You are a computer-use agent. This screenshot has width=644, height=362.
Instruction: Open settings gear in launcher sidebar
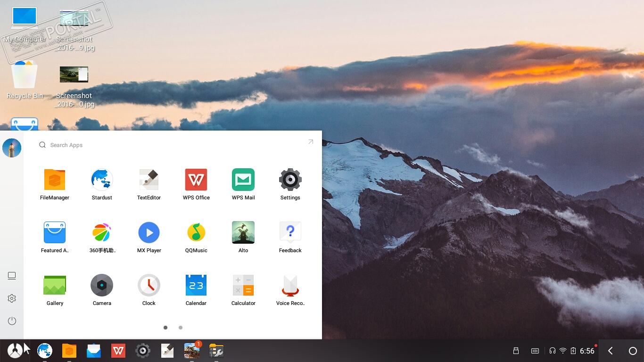(x=12, y=298)
